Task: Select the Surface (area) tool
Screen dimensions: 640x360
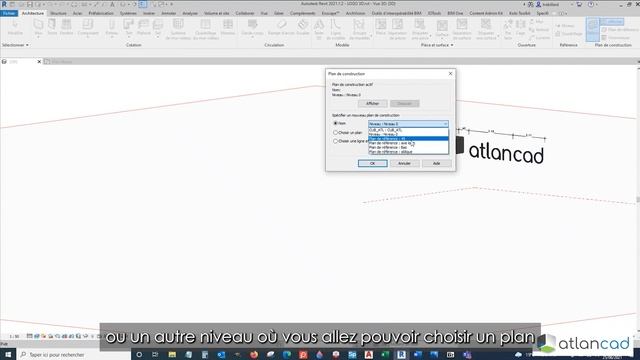Action: pyautogui.click(x=442, y=28)
